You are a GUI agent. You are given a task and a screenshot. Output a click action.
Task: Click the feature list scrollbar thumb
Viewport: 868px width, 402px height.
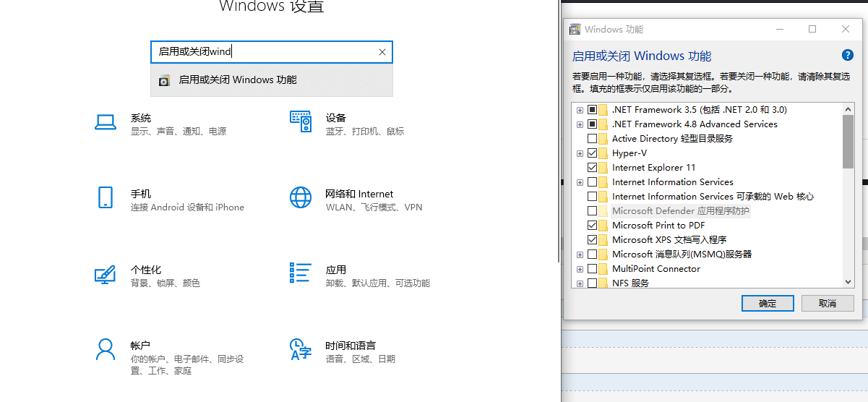pos(848,142)
